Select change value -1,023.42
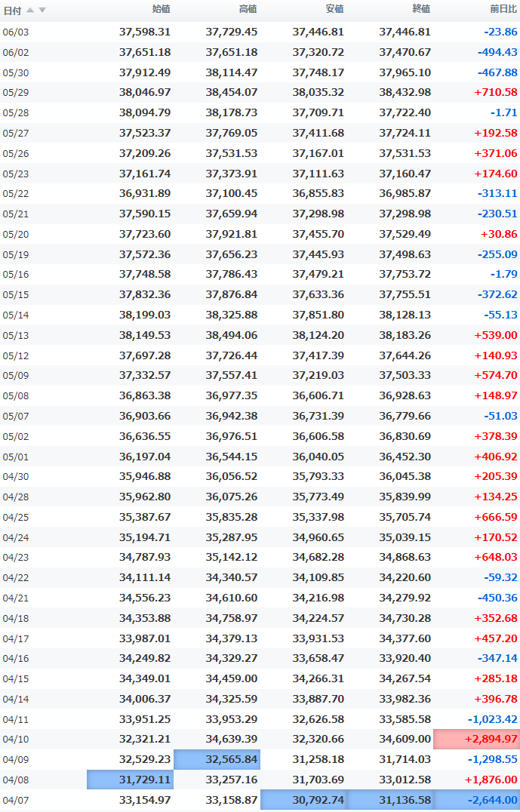 (493, 719)
